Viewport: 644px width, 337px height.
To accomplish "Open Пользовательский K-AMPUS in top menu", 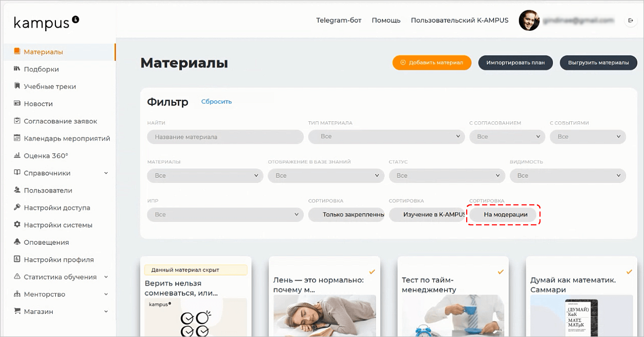I will (459, 20).
